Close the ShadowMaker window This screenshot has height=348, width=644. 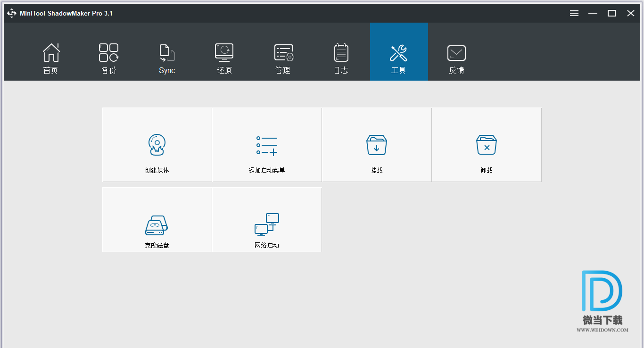pyautogui.click(x=631, y=13)
